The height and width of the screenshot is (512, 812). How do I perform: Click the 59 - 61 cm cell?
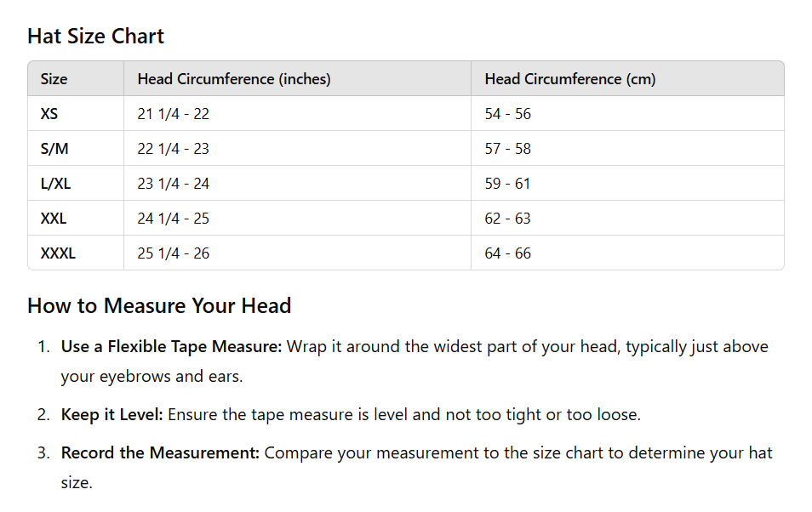pyautogui.click(x=507, y=184)
